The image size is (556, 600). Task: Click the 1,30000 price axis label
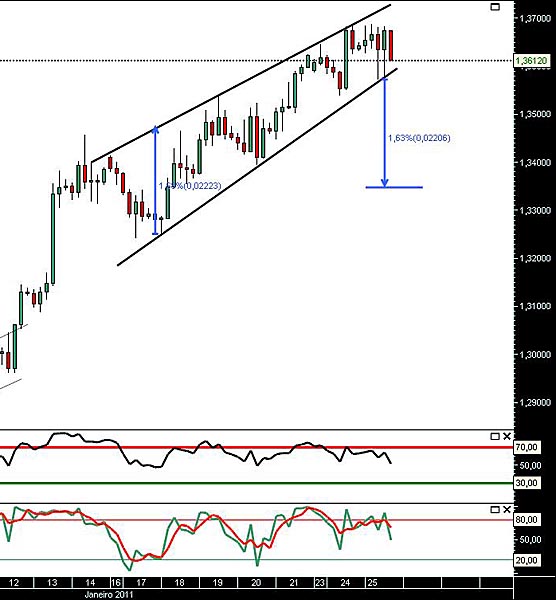[x=536, y=354]
